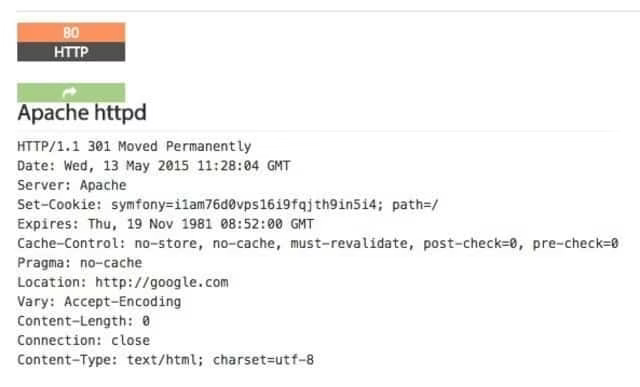Click the Vary: Accept-Encoding line

[x=99, y=302]
